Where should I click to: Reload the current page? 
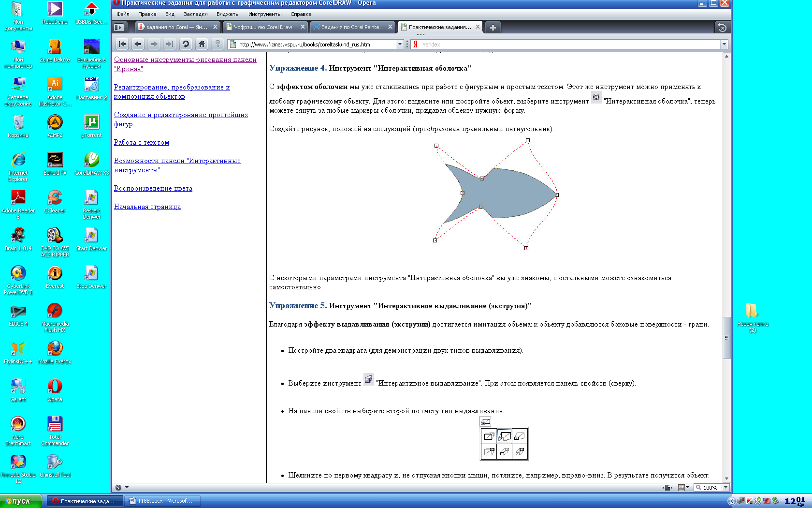coord(186,44)
